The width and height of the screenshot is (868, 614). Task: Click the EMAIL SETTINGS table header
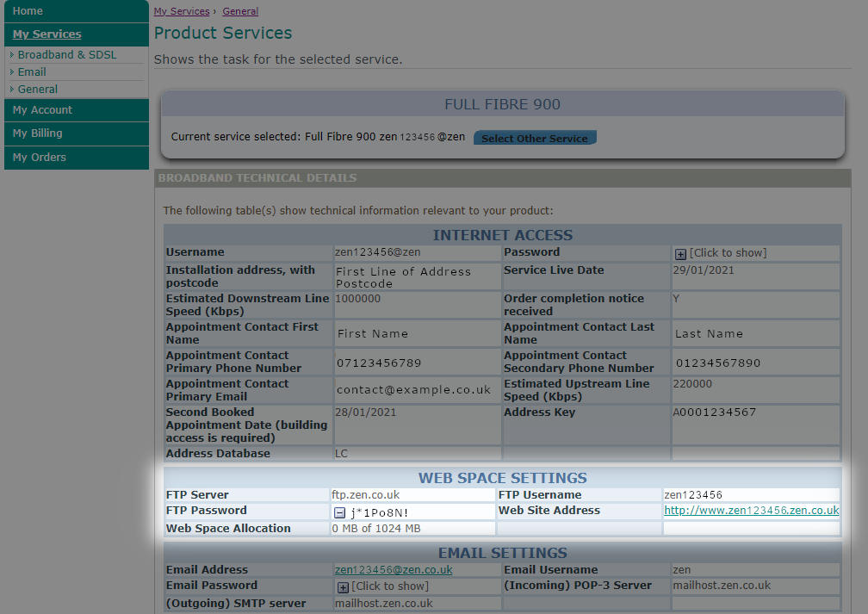[502, 553]
